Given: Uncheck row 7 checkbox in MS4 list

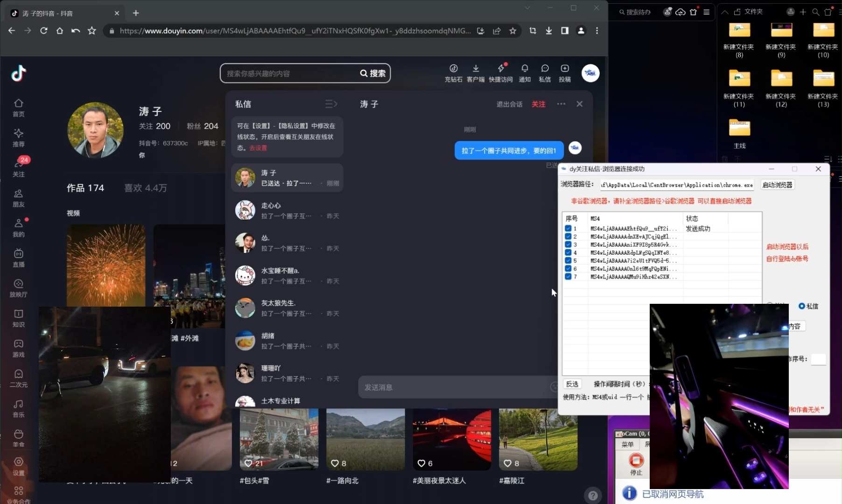Looking at the screenshot, I should 568,276.
